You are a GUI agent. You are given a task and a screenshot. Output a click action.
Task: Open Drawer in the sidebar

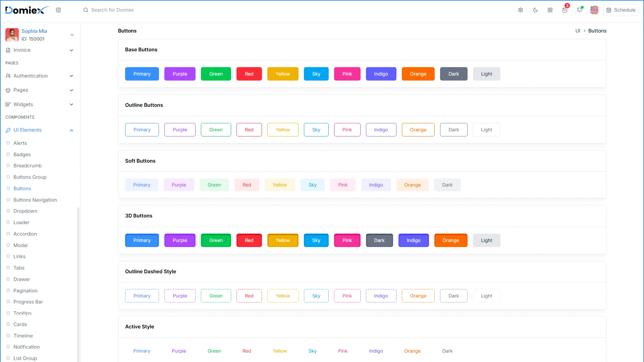point(22,279)
